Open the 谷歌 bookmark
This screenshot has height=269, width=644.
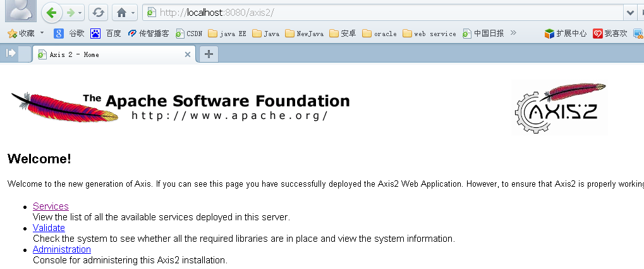pyautogui.click(x=69, y=34)
